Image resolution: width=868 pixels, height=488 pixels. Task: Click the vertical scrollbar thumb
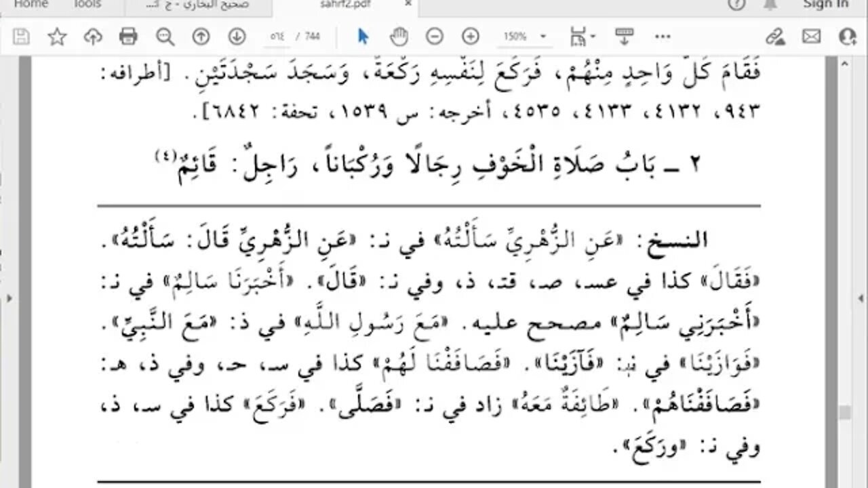point(844,413)
